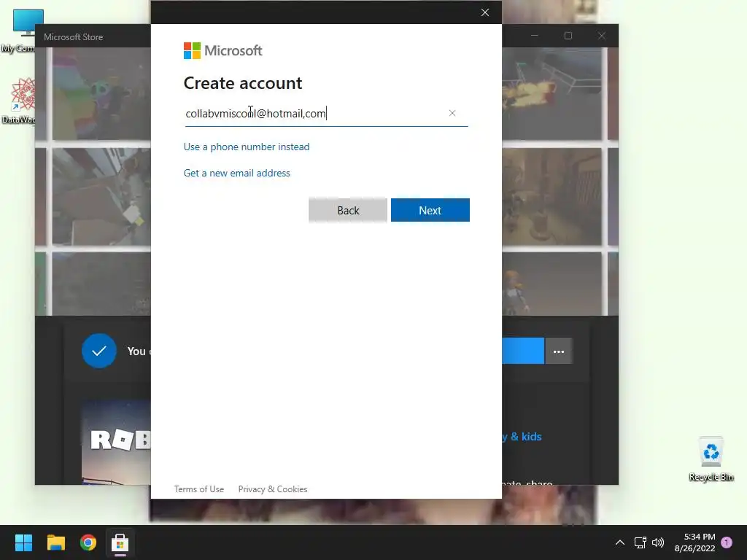Click the blue action button in Microsoft Store
Image resolution: width=747 pixels, height=560 pixels.
click(523, 351)
